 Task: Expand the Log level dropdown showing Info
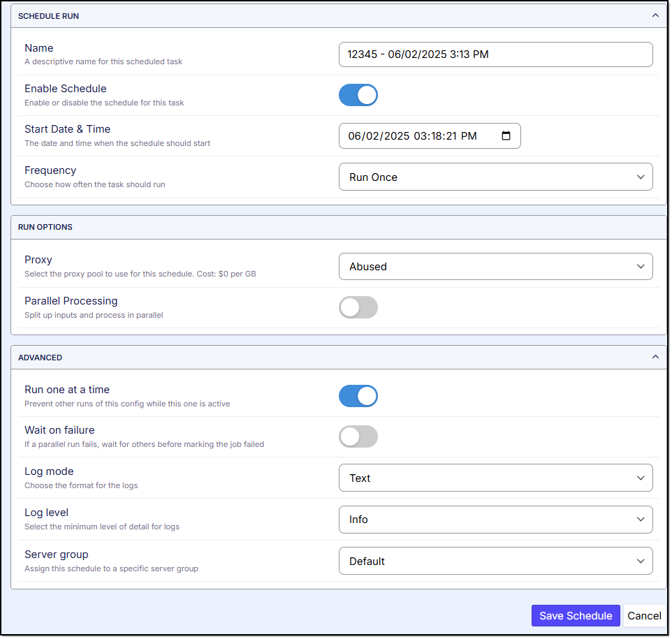(x=495, y=520)
